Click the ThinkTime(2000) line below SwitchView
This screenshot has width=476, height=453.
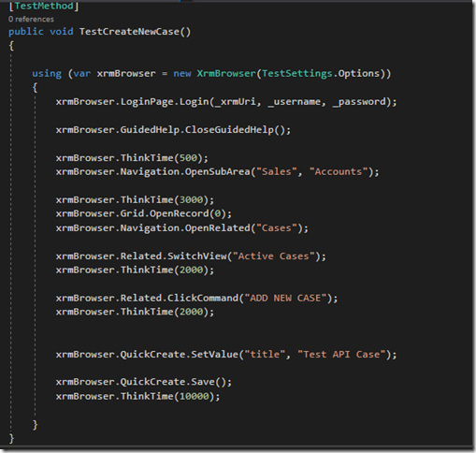click(135, 270)
